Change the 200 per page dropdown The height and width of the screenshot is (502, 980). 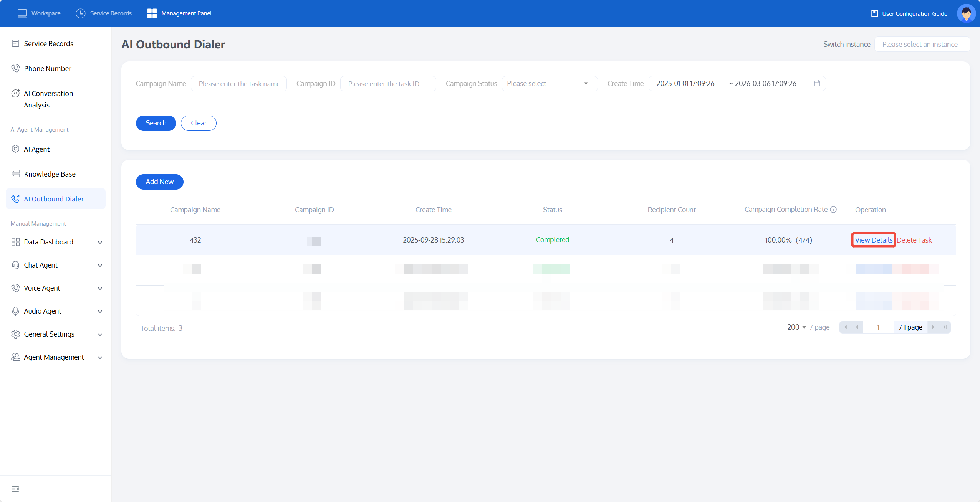pyautogui.click(x=796, y=327)
